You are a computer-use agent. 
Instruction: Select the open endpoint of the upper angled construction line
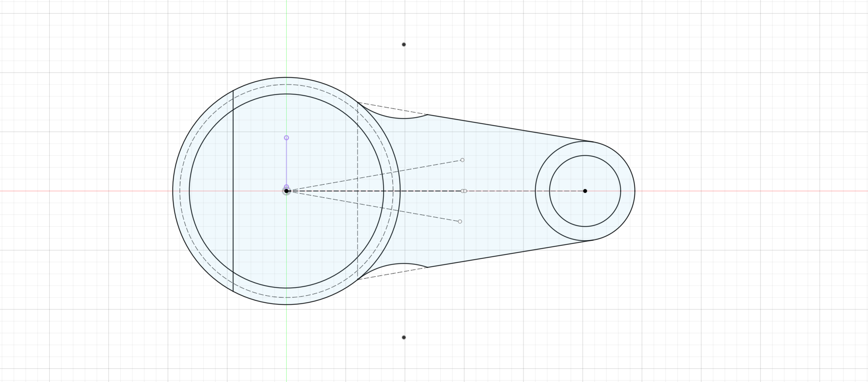click(x=462, y=160)
